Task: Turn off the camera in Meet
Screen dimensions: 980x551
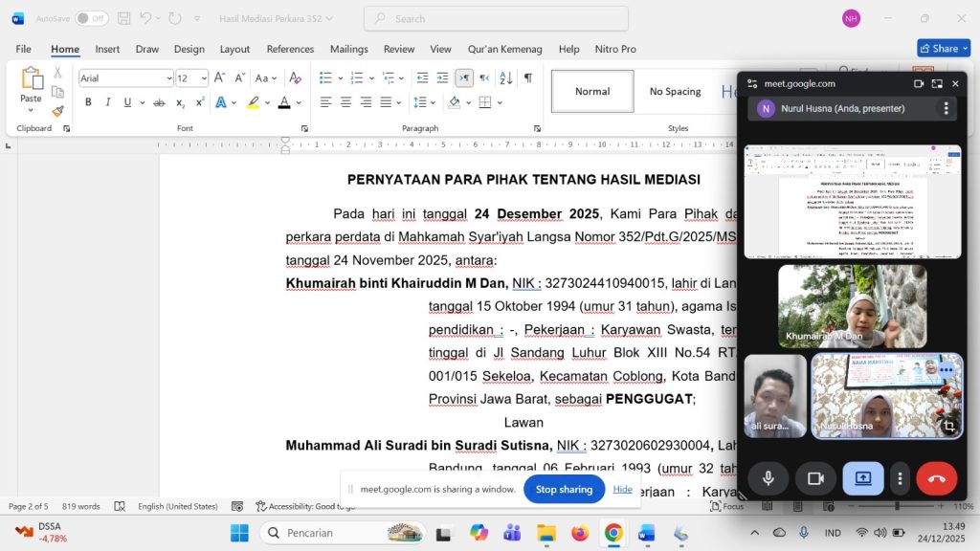Action: pos(815,478)
